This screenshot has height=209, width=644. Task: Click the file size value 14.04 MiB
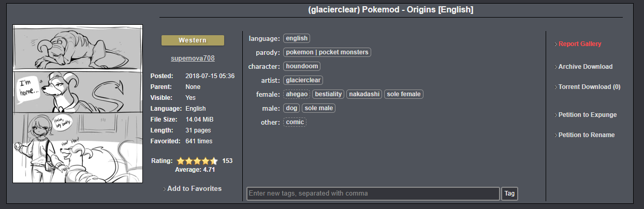pos(199,120)
